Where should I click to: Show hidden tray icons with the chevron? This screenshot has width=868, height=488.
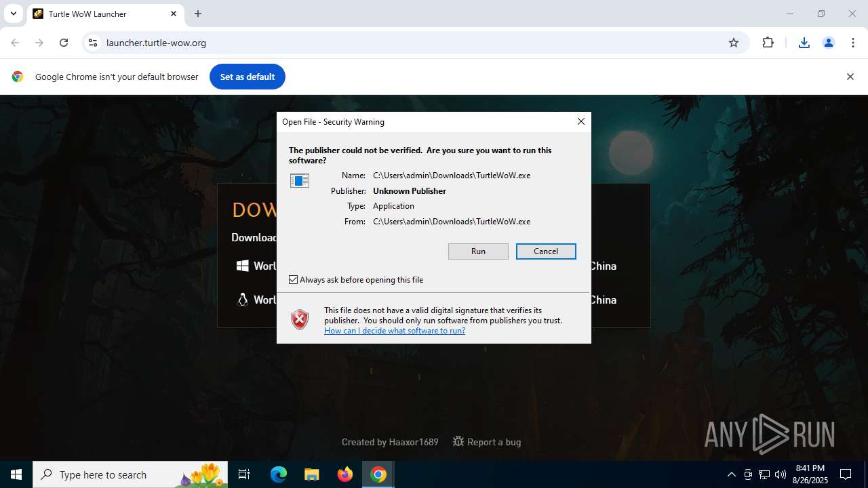coord(731,474)
